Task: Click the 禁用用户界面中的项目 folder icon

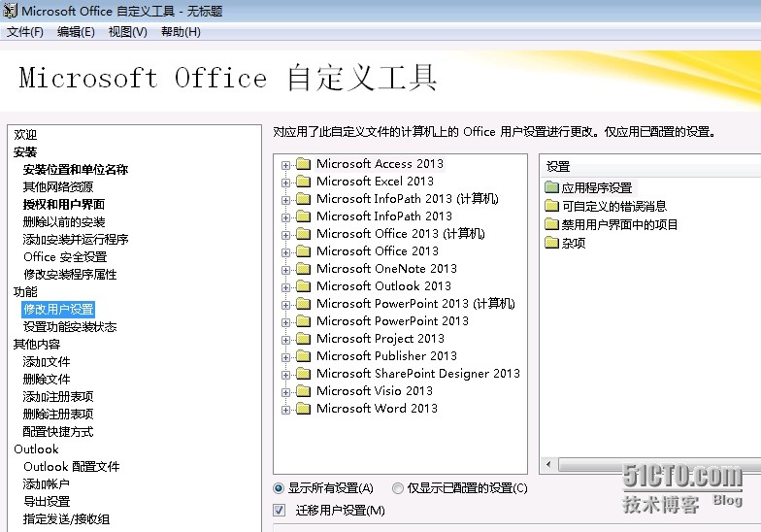Action: pos(551,224)
